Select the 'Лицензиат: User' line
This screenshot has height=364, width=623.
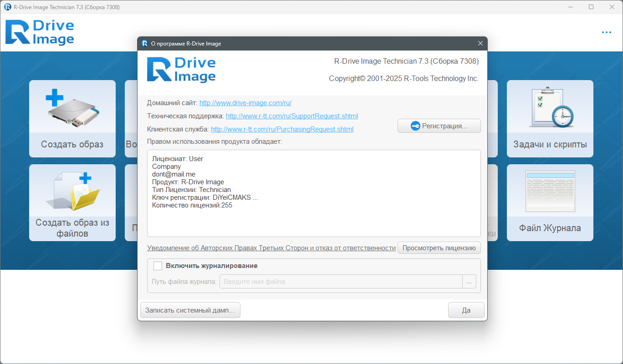tap(178, 159)
